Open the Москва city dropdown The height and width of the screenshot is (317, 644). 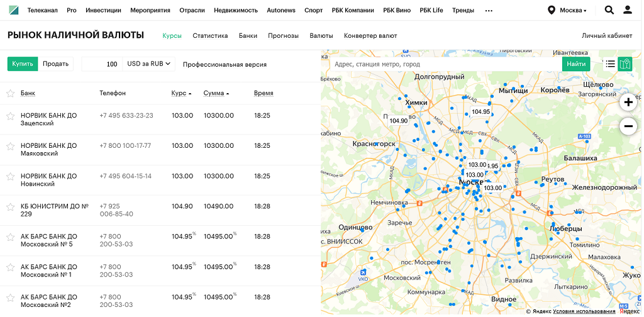tap(574, 10)
